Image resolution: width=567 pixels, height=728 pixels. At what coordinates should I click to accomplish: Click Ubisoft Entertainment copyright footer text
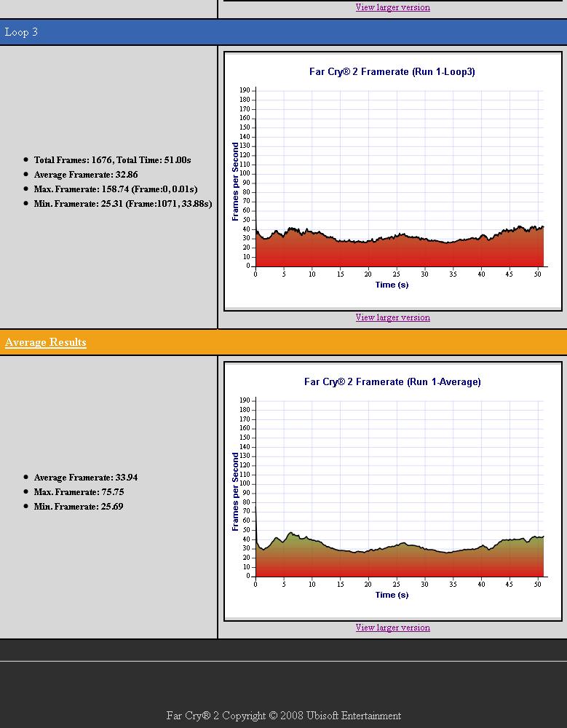pos(284,716)
